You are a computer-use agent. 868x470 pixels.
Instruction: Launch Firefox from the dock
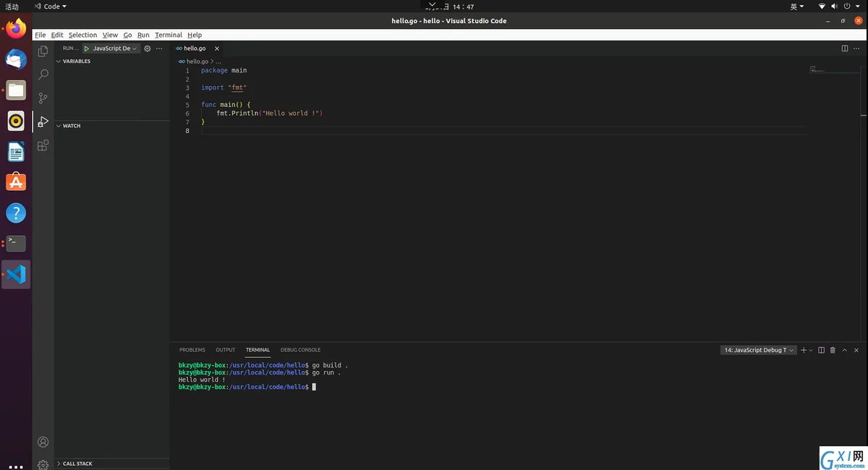(x=16, y=30)
